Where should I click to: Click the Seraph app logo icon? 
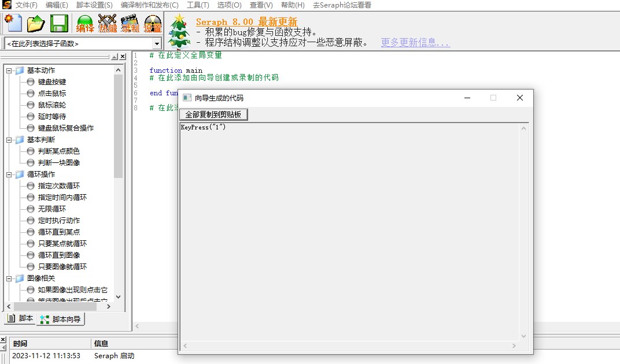(7, 5)
